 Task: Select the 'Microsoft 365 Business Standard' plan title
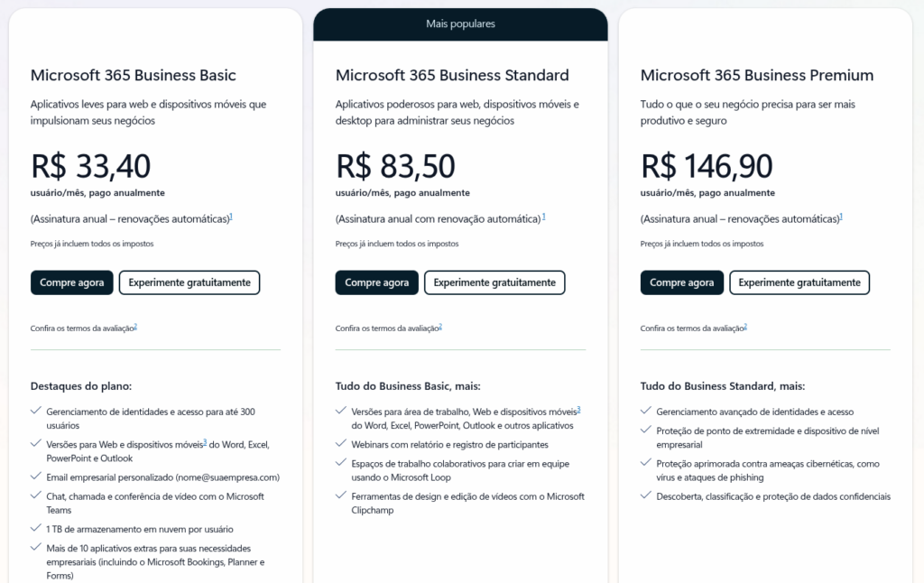(x=451, y=75)
